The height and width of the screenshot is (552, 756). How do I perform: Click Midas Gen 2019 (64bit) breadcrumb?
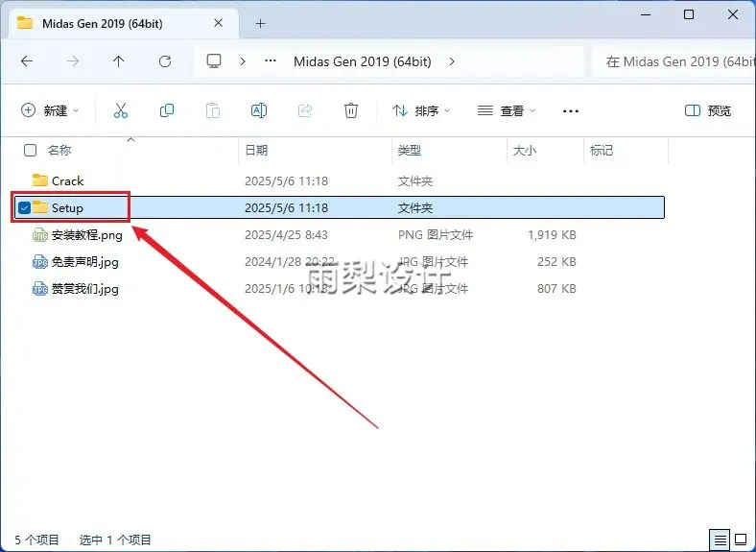[x=362, y=61]
